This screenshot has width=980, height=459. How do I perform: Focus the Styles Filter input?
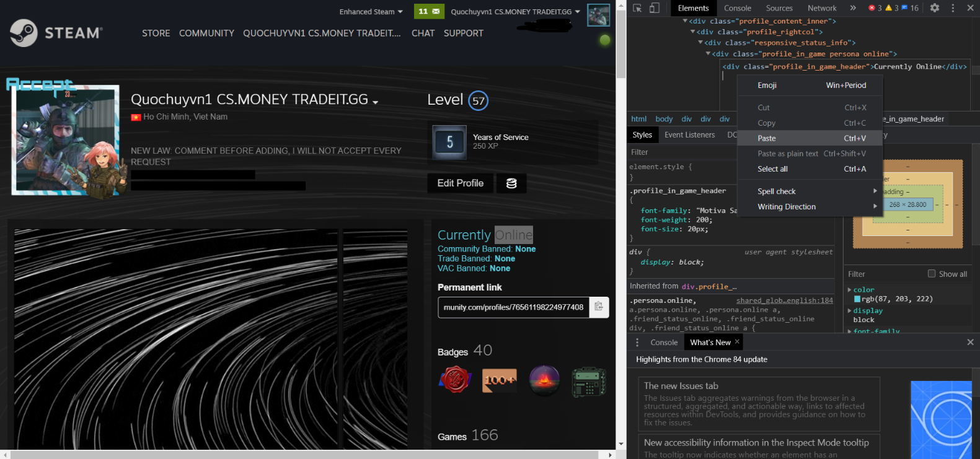[x=682, y=152]
